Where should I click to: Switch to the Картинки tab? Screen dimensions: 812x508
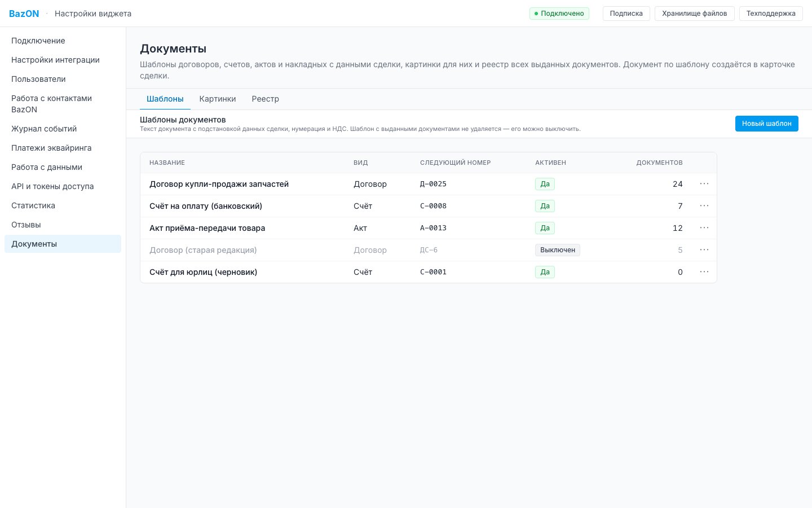coord(218,99)
